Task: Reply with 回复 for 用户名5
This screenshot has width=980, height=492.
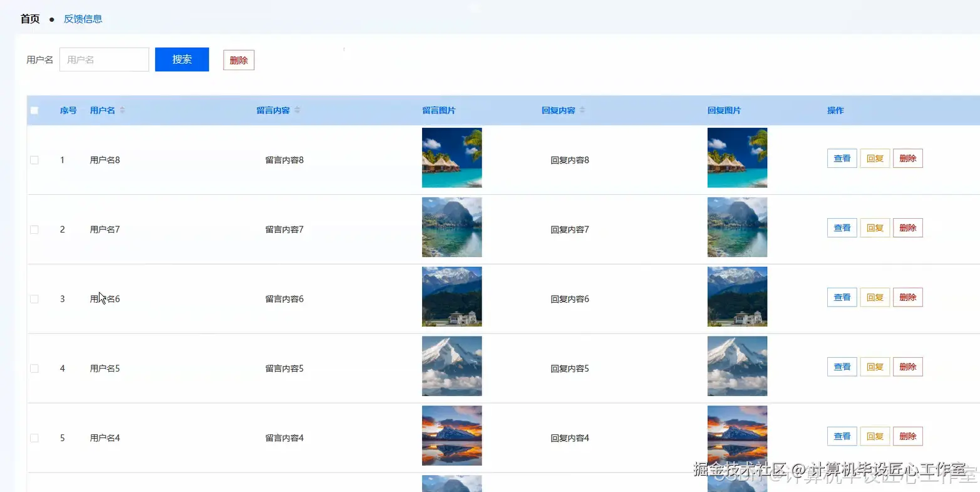Action: pyautogui.click(x=875, y=367)
